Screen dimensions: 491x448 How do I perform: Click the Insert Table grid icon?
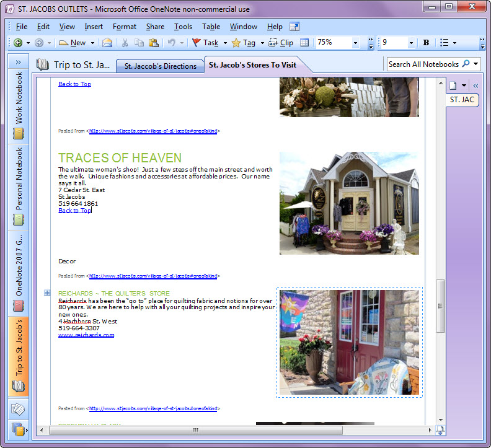click(x=304, y=43)
